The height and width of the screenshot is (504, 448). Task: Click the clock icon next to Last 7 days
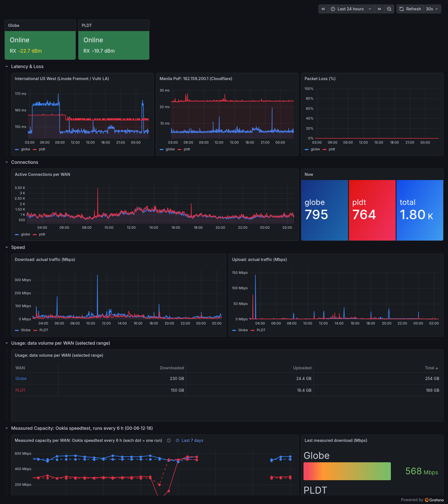tap(178, 440)
